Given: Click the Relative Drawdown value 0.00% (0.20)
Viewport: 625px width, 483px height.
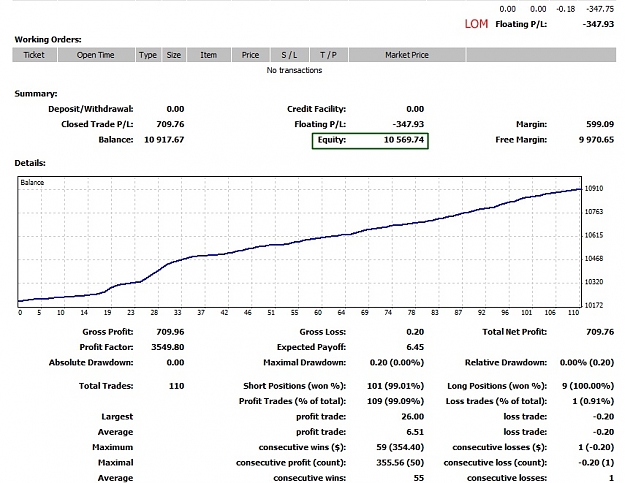Looking at the screenshot, I should [x=587, y=363].
